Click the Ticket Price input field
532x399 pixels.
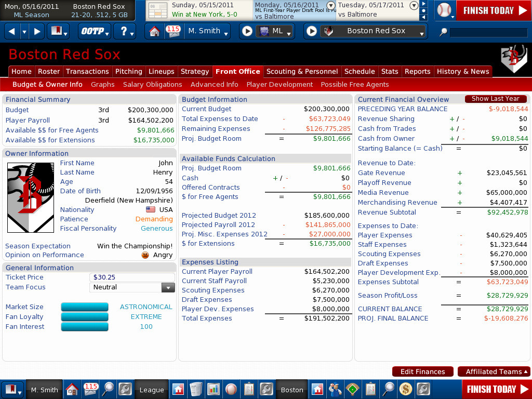coord(132,277)
